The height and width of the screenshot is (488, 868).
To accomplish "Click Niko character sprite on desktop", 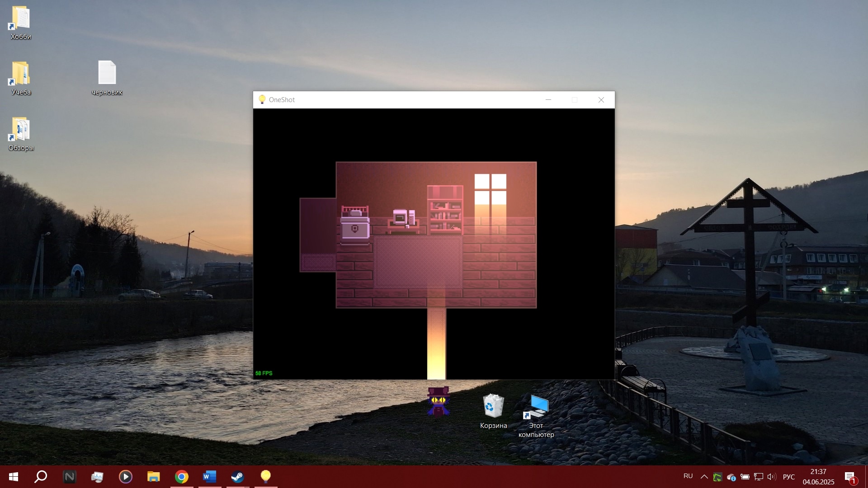I will click(x=439, y=401).
